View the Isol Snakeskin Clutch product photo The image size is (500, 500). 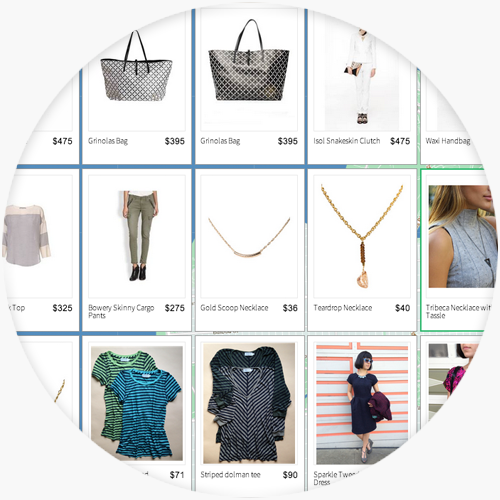361,76
